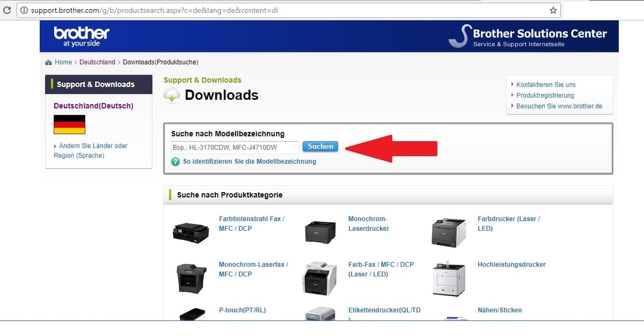The width and height of the screenshot is (644, 336).
Task: Open the Produktregistrierung link
Action: point(545,96)
